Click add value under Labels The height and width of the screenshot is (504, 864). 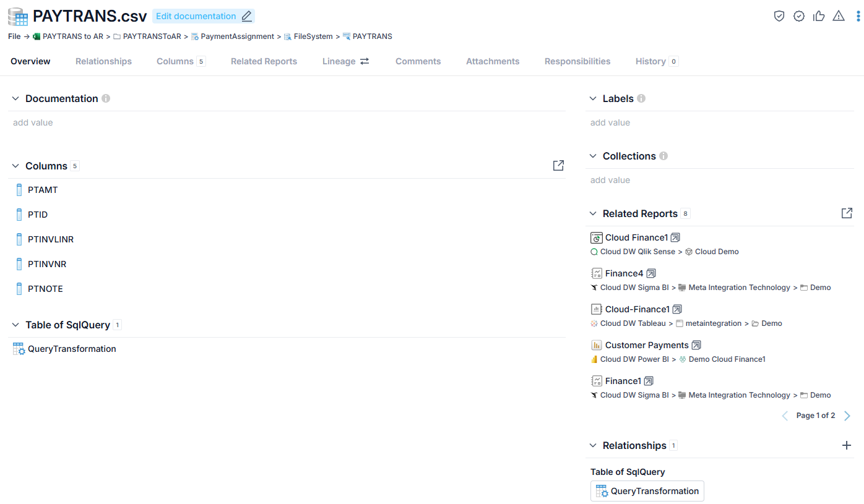610,122
